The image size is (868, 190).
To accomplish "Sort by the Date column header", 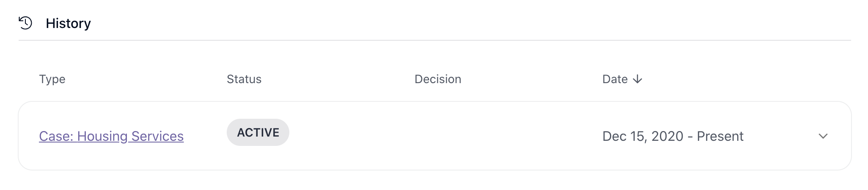I will click(622, 79).
